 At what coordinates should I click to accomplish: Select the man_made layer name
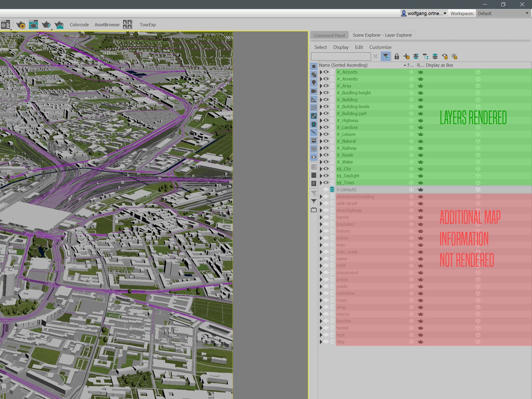tap(347, 252)
